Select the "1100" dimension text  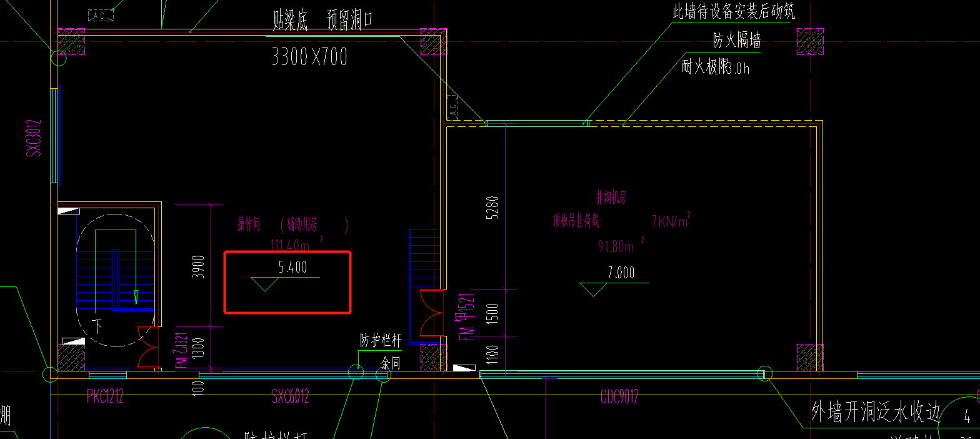(x=493, y=354)
